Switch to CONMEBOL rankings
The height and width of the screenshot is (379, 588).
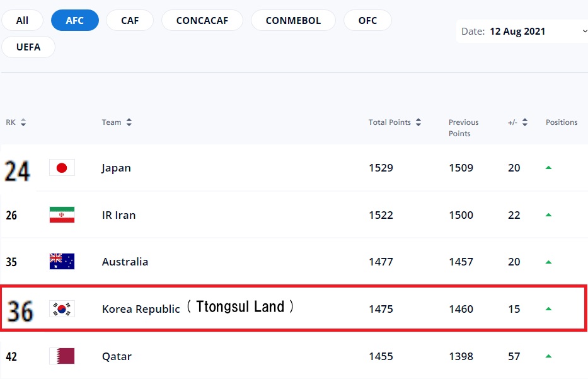click(x=293, y=20)
